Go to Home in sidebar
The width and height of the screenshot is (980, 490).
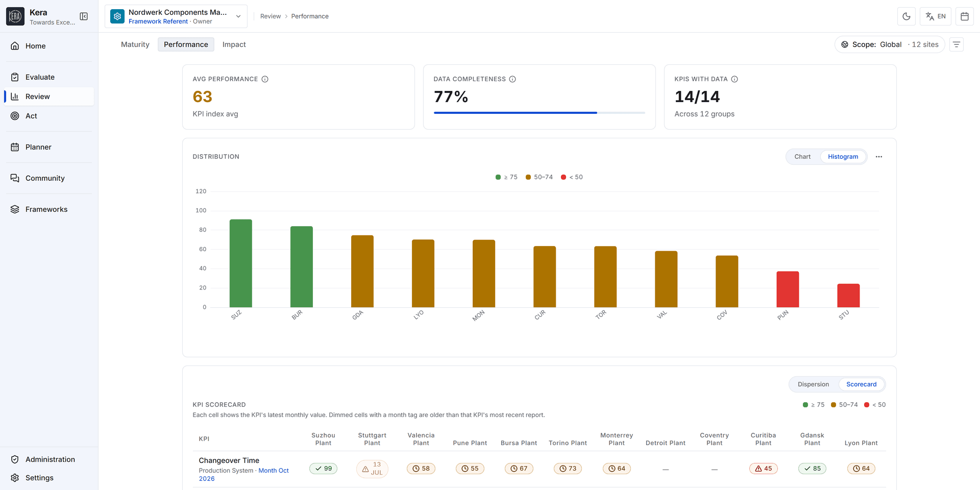(49, 46)
